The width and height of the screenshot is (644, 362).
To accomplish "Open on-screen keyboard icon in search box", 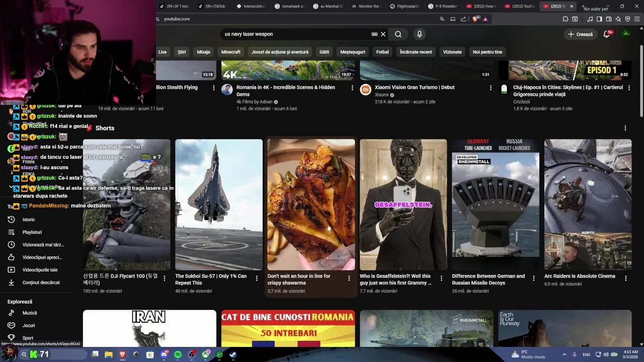I will click(x=374, y=34).
